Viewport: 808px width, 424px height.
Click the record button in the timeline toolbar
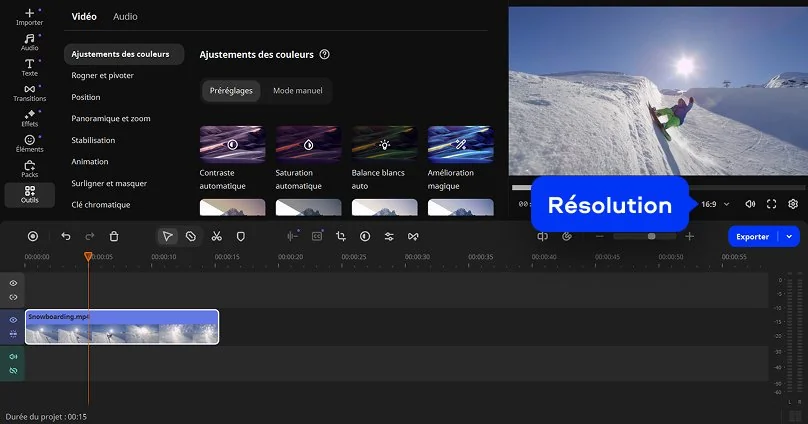[x=33, y=236]
